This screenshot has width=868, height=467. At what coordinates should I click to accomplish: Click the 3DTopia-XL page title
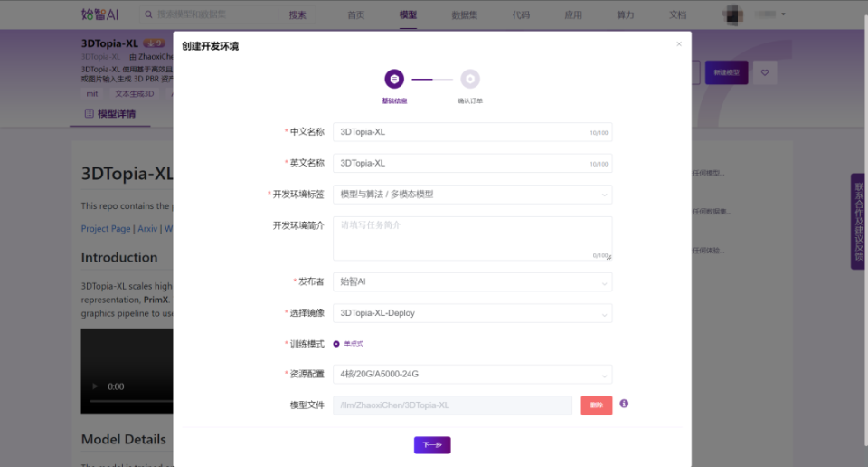tap(109, 43)
